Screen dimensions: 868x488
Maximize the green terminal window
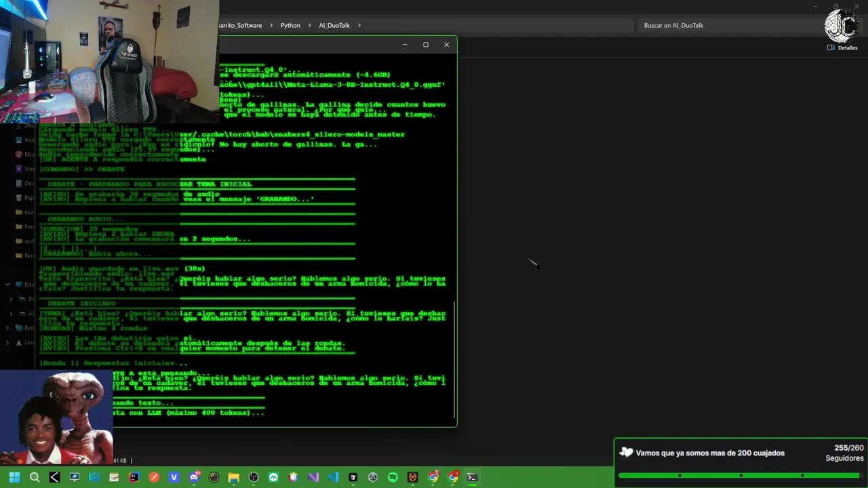click(426, 45)
